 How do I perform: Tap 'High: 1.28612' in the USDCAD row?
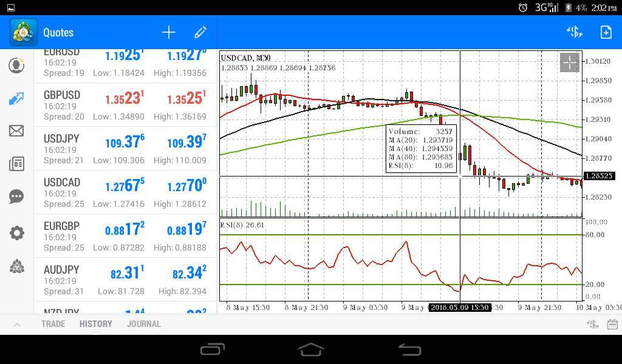[x=180, y=204]
